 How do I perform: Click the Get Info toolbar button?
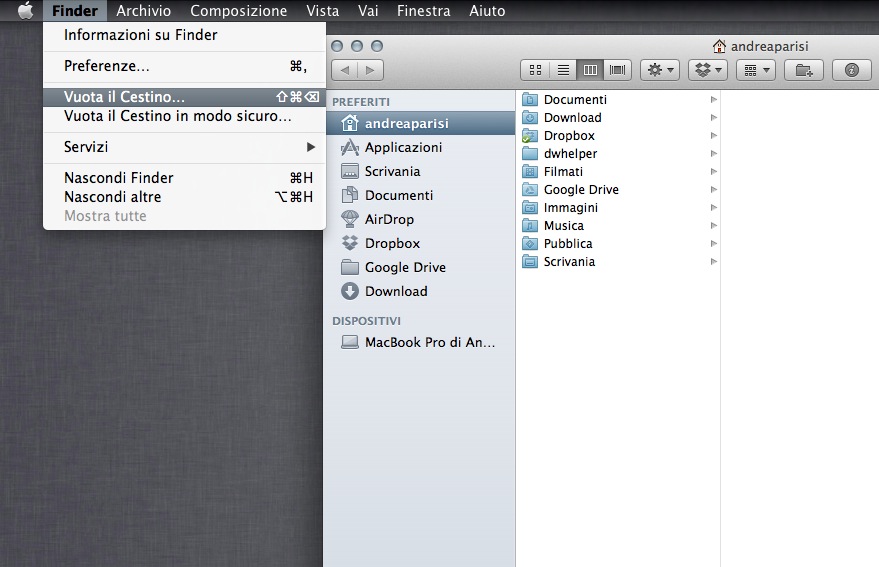point(852,70)
